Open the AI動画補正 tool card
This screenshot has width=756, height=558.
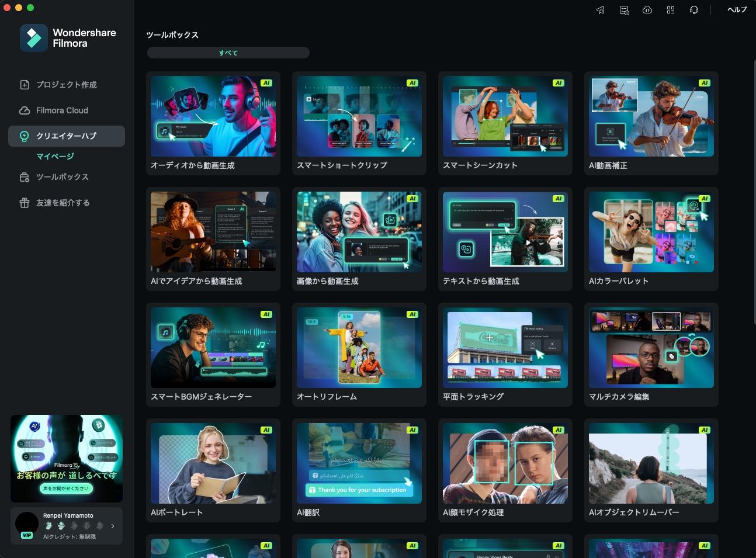[x=651, y=123]
